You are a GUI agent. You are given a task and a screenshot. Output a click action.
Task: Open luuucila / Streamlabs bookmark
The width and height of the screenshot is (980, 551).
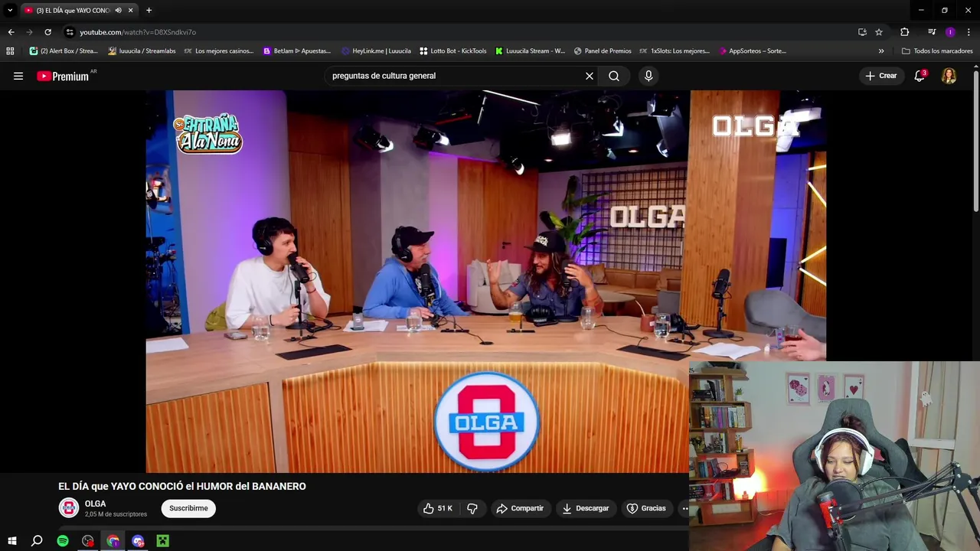click(x=142, y=51)
